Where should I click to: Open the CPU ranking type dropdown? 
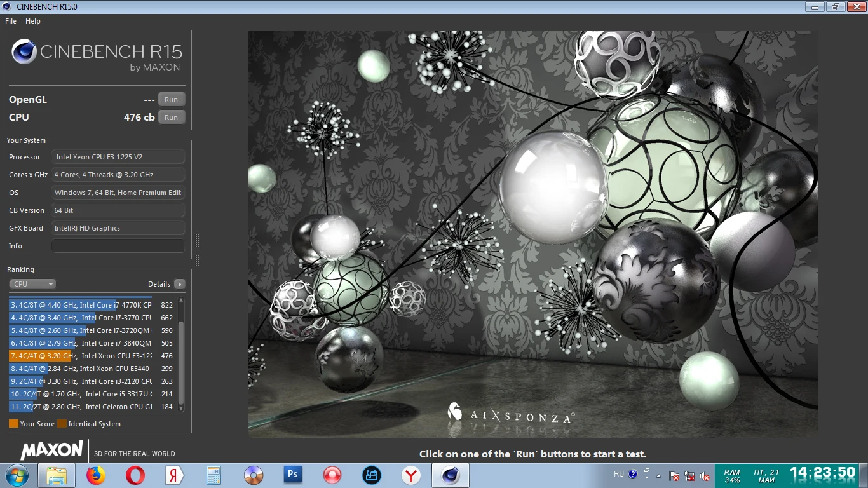[x=32, y=284]
